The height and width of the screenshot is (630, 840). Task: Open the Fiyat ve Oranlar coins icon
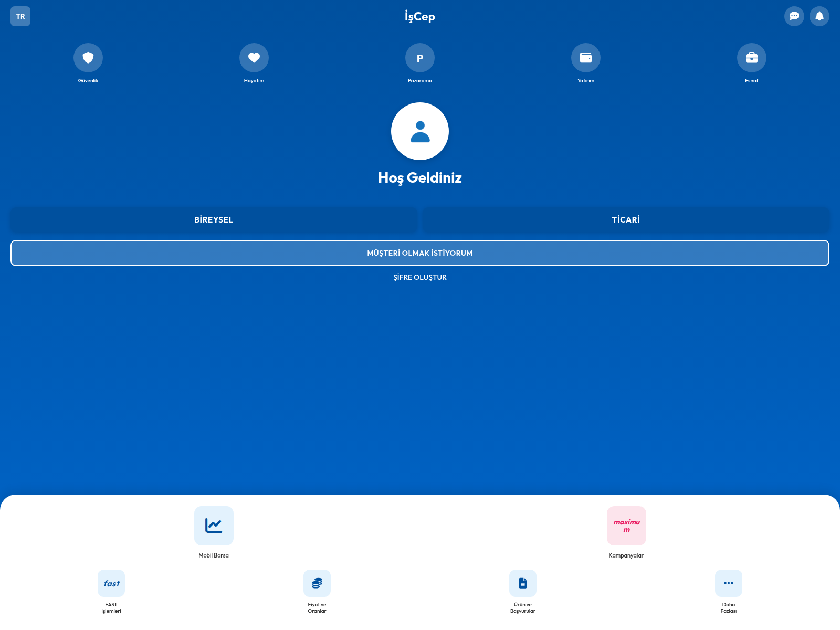pos(317,583)
